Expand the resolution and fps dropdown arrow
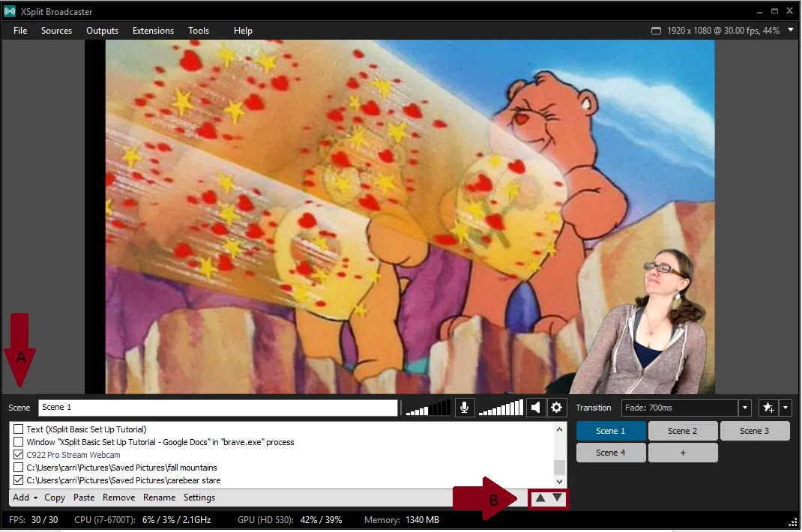Viewport: 802px width, 532px height. click(x=791, y=30)
